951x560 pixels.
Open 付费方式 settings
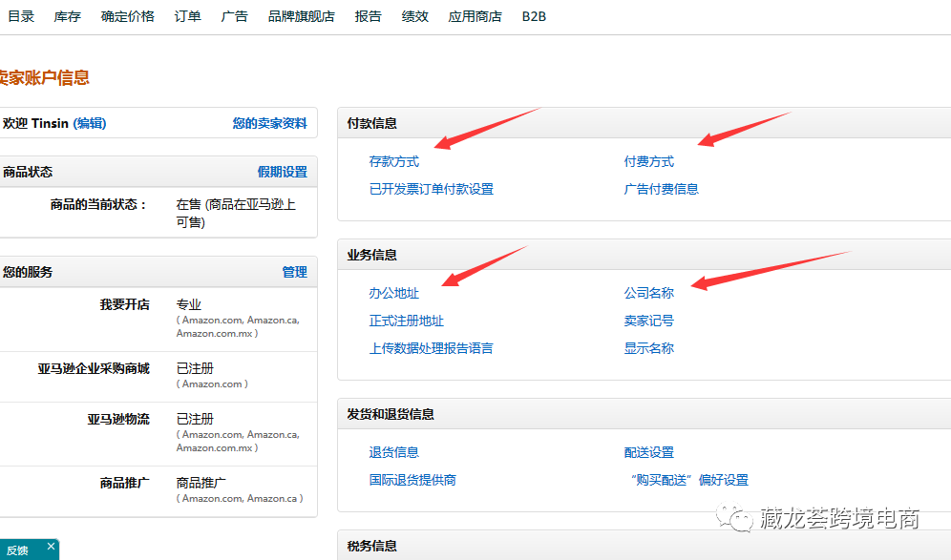(647, 162)
